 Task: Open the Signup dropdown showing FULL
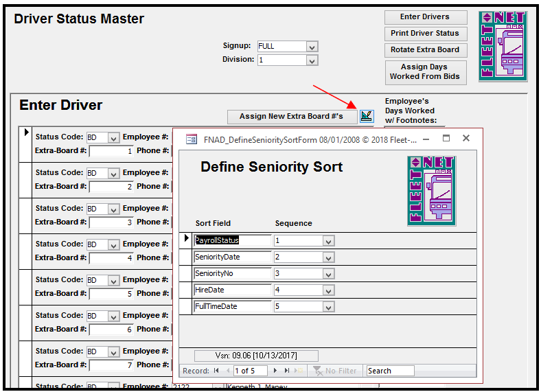[x=312, y=47]
